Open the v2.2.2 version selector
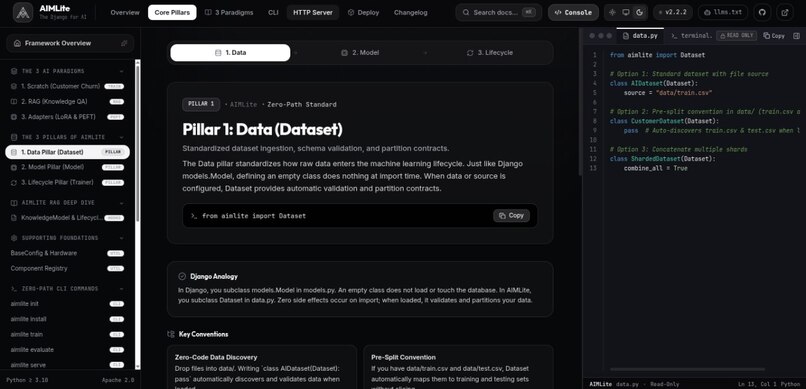806x389 pixels. pyautogui.click(x=673, y=12)
